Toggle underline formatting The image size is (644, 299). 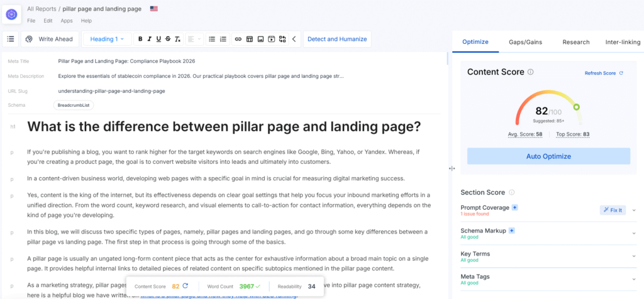(x=158, y=39)
